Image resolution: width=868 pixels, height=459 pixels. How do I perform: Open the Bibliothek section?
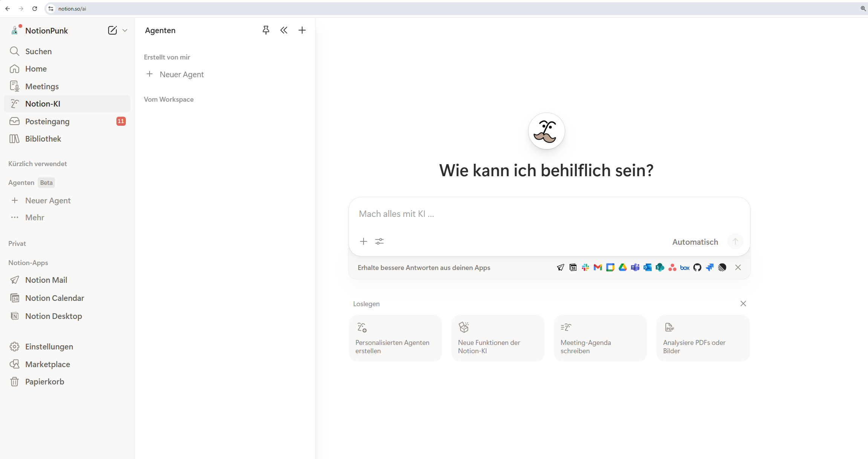43,139
